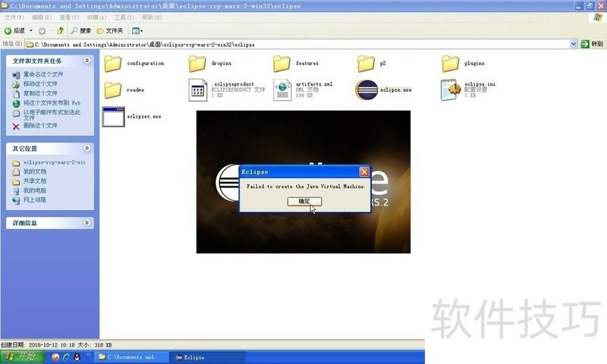This screenshot has height=364, width=607.
Task: Open the View (查看) menu
Action: coord(69,17)
